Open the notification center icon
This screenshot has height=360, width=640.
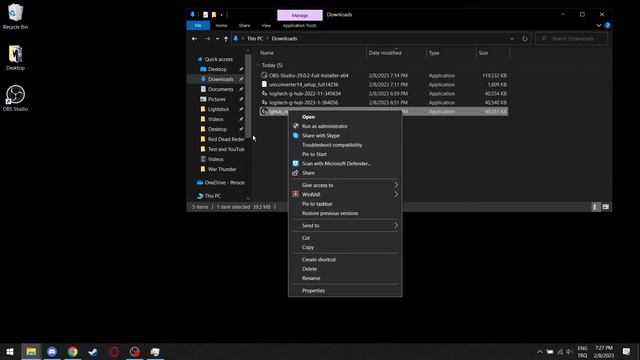(627, 351)
